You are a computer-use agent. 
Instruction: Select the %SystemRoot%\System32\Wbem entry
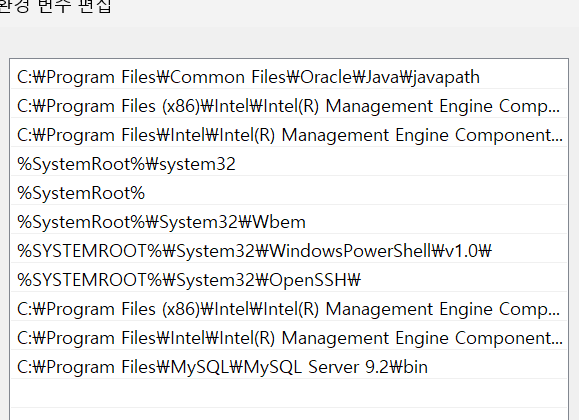pos(289,222)
